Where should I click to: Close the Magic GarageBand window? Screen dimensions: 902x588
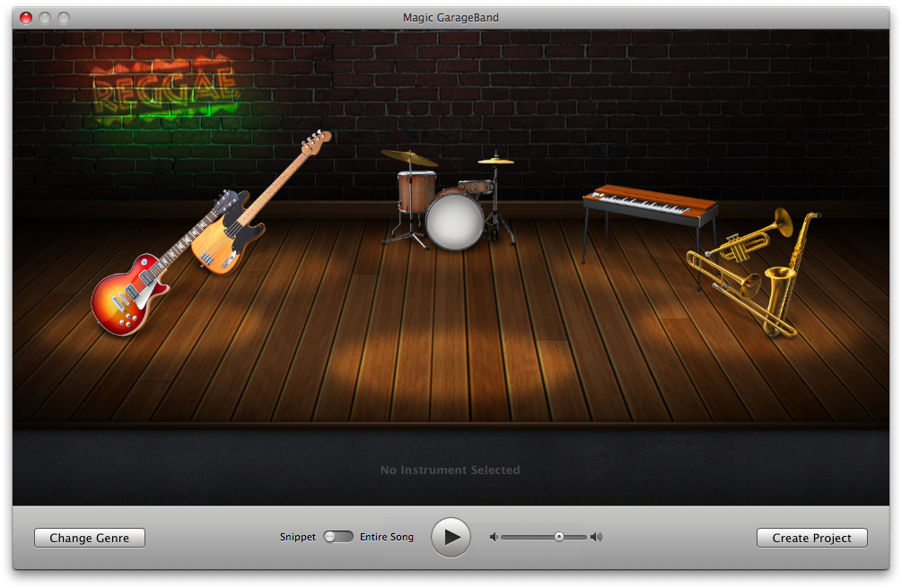(26, 17)
